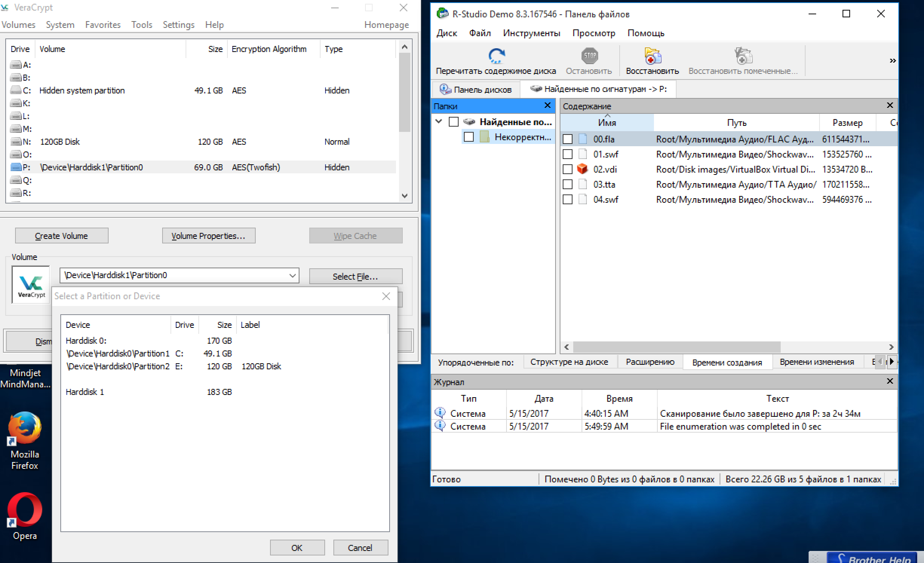Select the P: drive icon in VeraCrypt
The width and height of the screenshot is (924, 563).
point(16,167)
